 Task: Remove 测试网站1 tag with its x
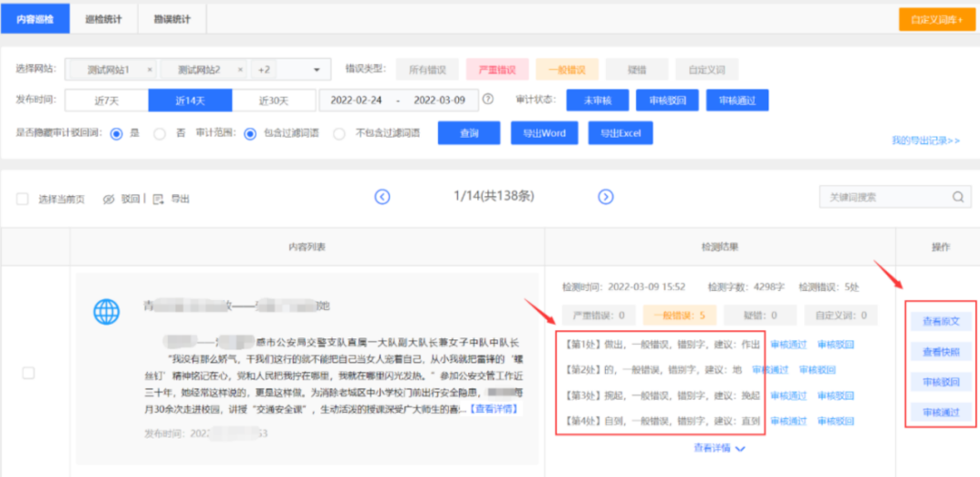coord(150,69)
